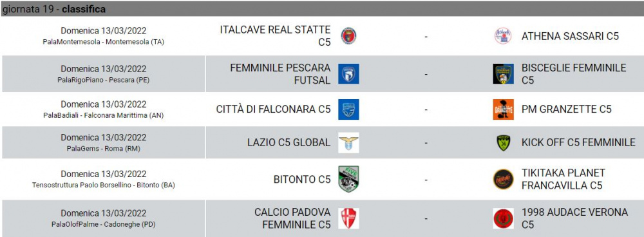Open the KICK OFF C5 FEMMINILE team link
This screenshot has height=237, width=644.
click(578, 142)
